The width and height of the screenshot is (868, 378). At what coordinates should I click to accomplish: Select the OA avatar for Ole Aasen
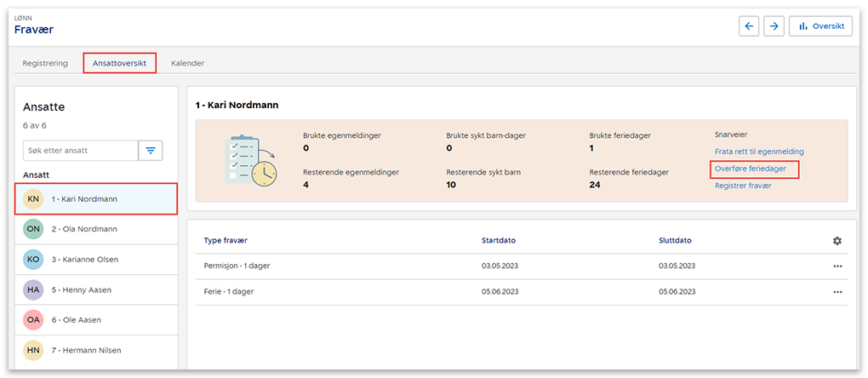(33, 320)
